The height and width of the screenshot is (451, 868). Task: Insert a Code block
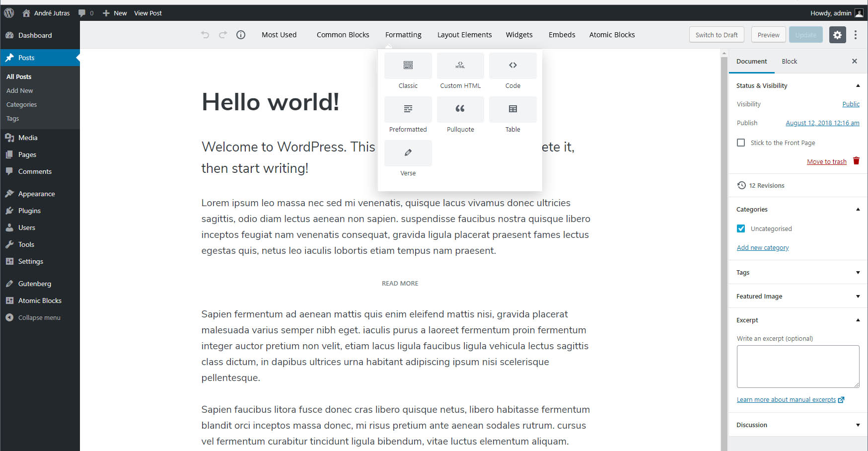[x=513, y=72]
